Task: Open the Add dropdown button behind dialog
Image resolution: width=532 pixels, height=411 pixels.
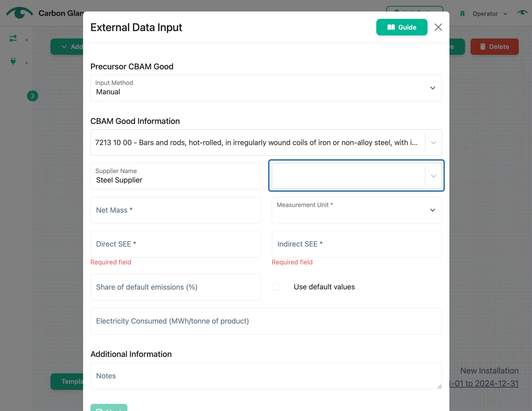Action: pyautogui.click(x=67, y=47)
